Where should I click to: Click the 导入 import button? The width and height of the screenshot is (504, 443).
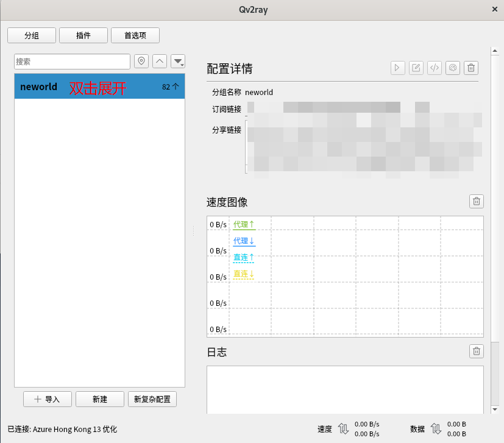tap(48, 399)
